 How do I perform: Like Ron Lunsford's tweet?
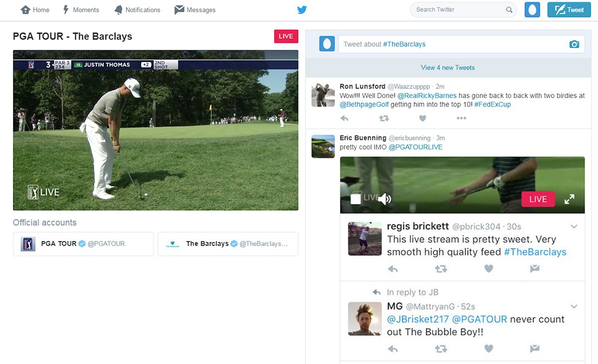423,118
